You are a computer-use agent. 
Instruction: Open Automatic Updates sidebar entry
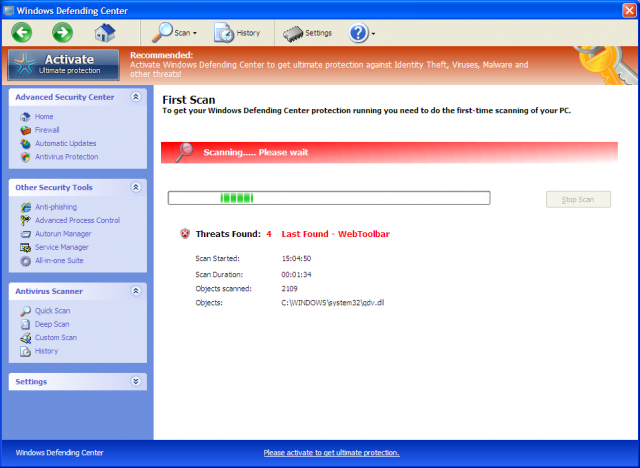(66, 144)
